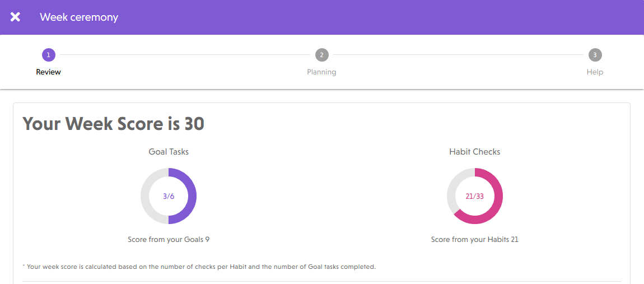Go to the Review step label
The height and width of the screenshot is (284, 644).
point(49,72)
